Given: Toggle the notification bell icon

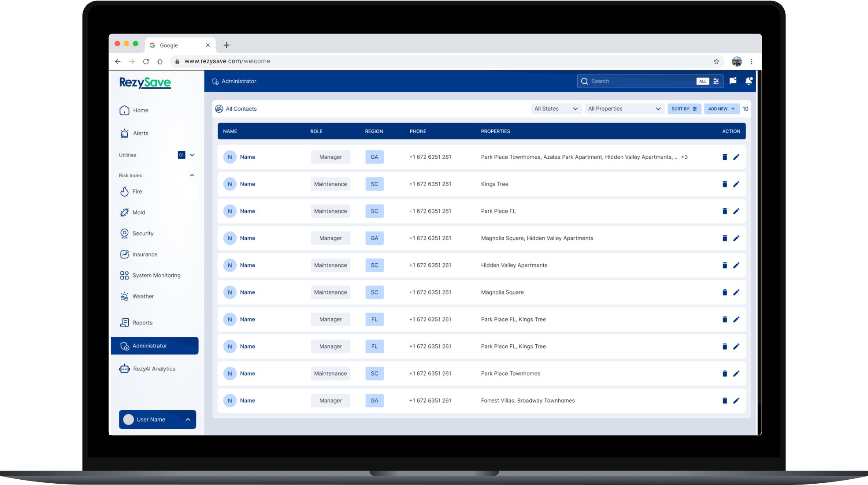Looking at the screenshot, I should tap(749, 81).
